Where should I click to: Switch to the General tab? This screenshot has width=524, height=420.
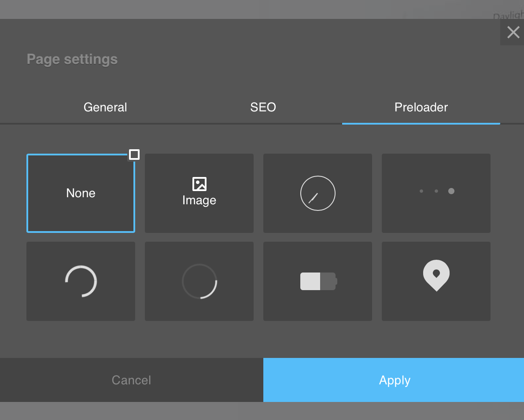[x=105, y=107]
